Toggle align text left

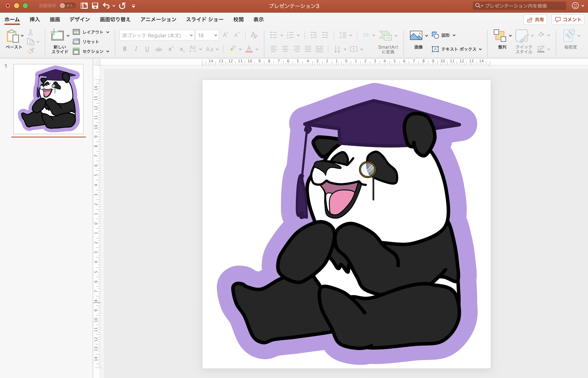[x=274, y=49]
